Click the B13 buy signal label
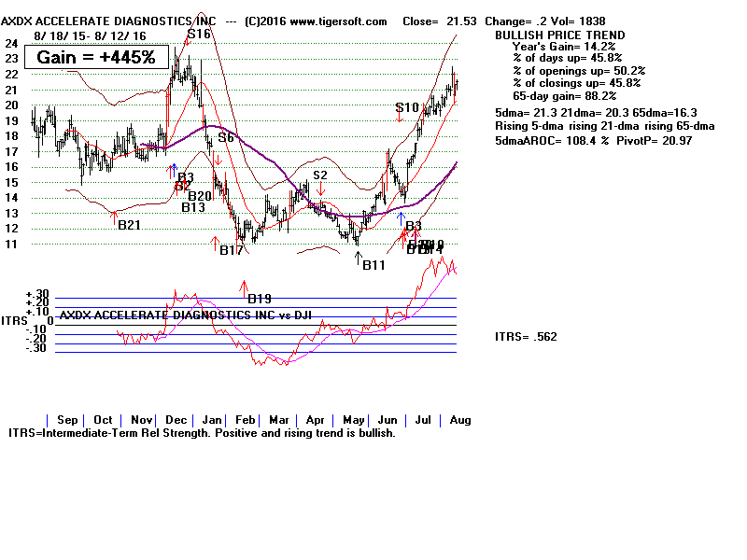The height and width of the screenshot is (560, 747). 193,207
